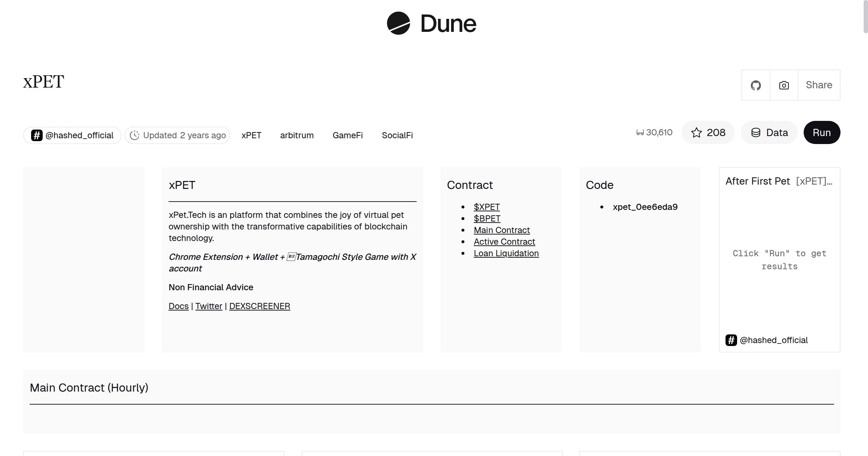868x456 pixels.
Task: Open the GitHub icon button
Action: [x=756, y=85]
